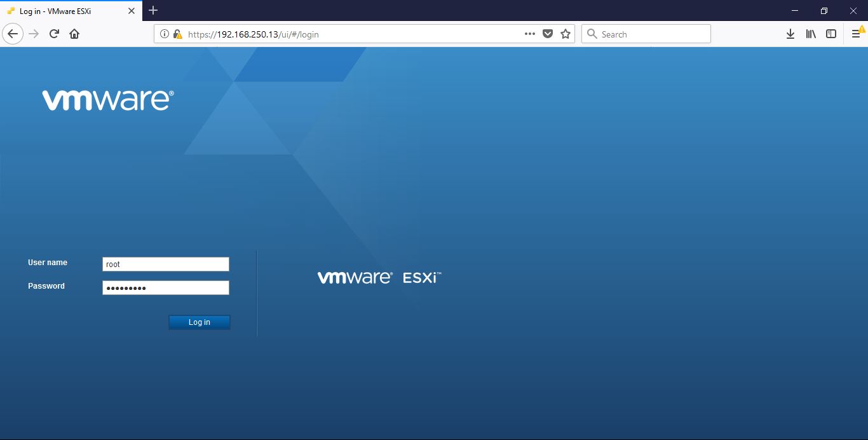Expand the page actions three-dot menu
Viewport: 868px width, 440px height.
point(530,34)
